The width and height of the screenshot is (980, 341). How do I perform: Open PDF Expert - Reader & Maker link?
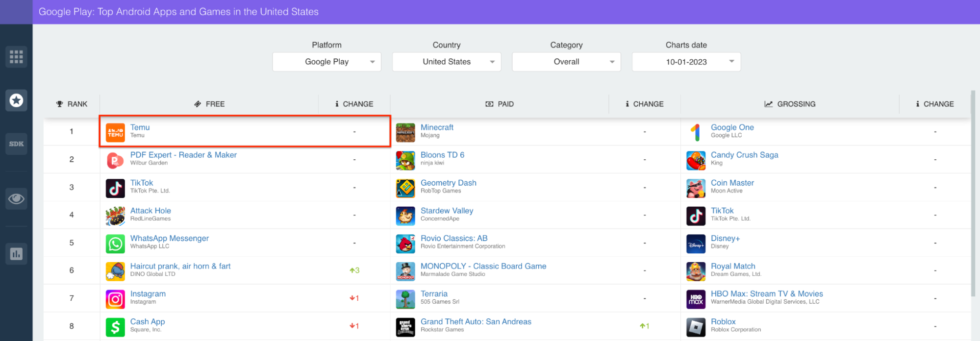pos(183,155)
